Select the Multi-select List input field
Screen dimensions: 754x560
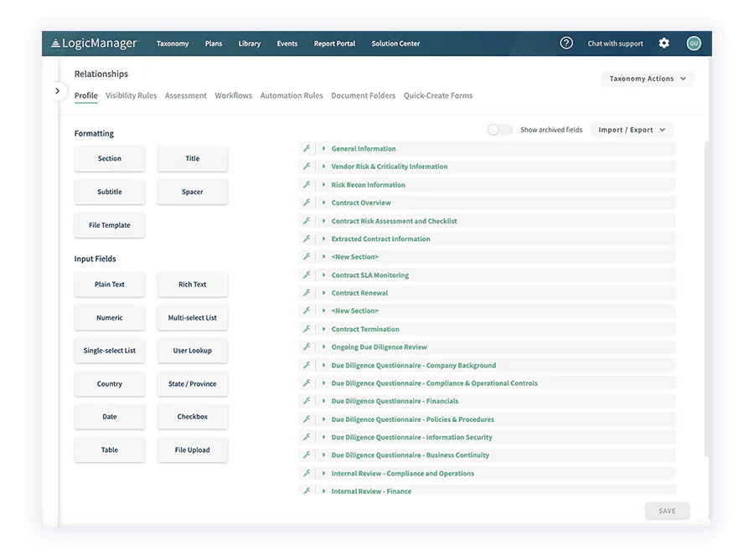coord(192,317)
